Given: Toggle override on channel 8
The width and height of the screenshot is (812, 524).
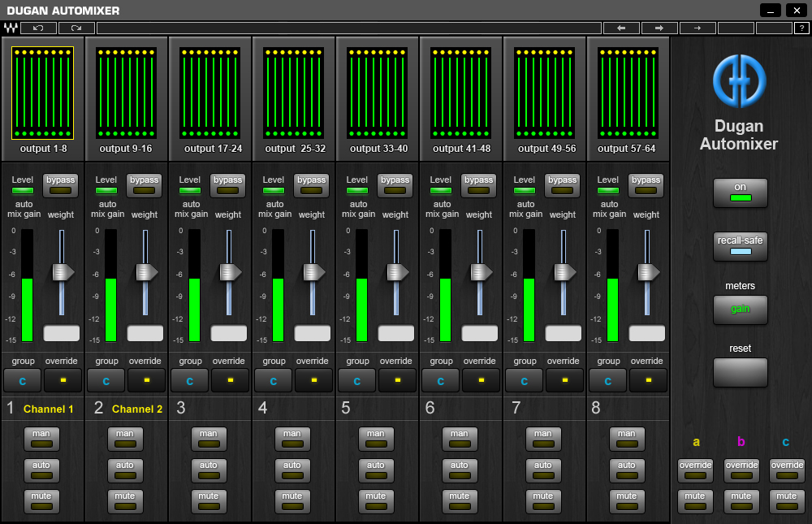Looking at the screenshot, I should pos(648,380).
